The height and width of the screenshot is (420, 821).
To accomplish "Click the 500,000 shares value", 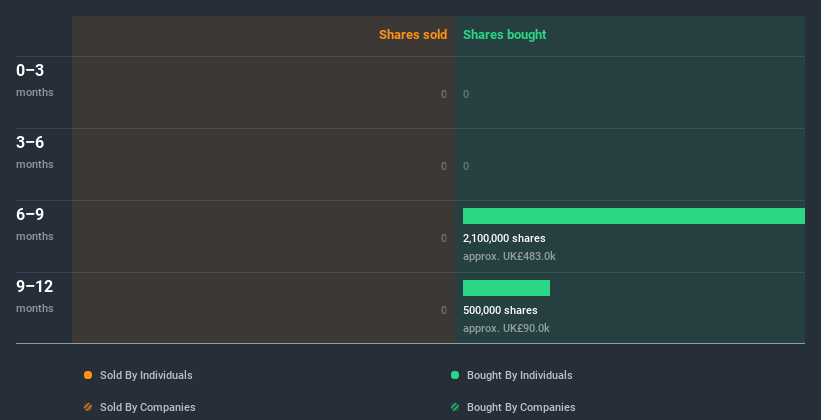I will [500, 310].
